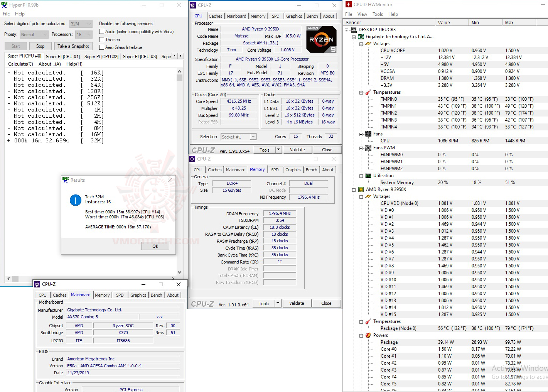Click the Hyper PI vertical scrollbar up arrow
This screenshot has height=392, width=548.
179,71
